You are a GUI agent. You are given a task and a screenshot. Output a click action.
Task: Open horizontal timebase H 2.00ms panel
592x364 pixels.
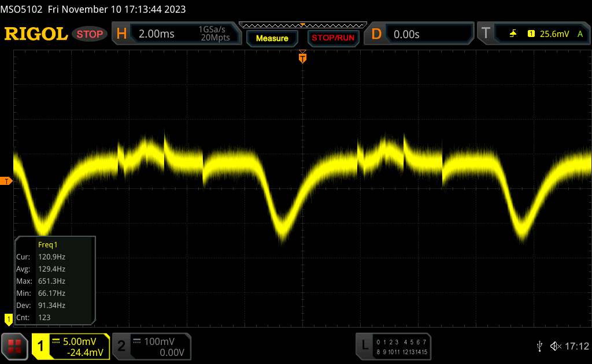pyautogui.click(x=177, y=33)
